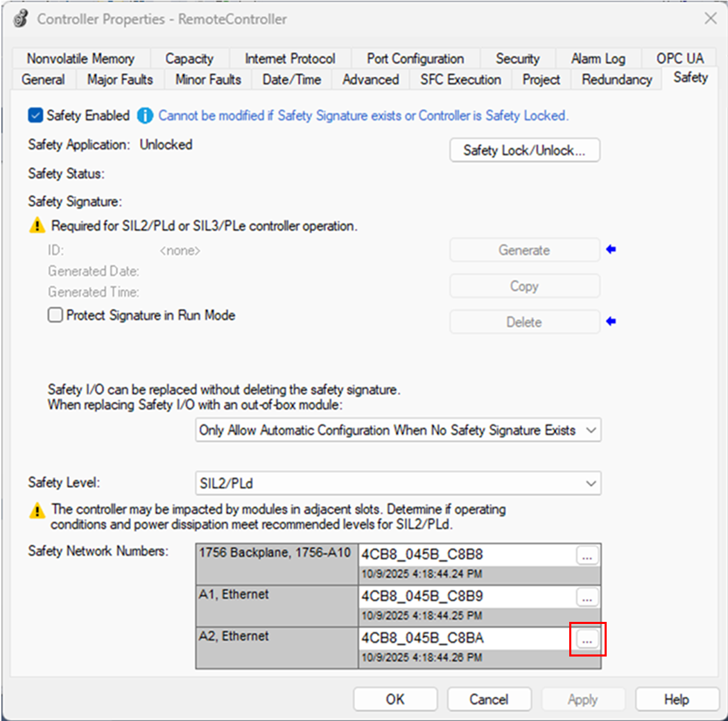
Task: Open the Security tab
Action: click(x=518, y=58)
